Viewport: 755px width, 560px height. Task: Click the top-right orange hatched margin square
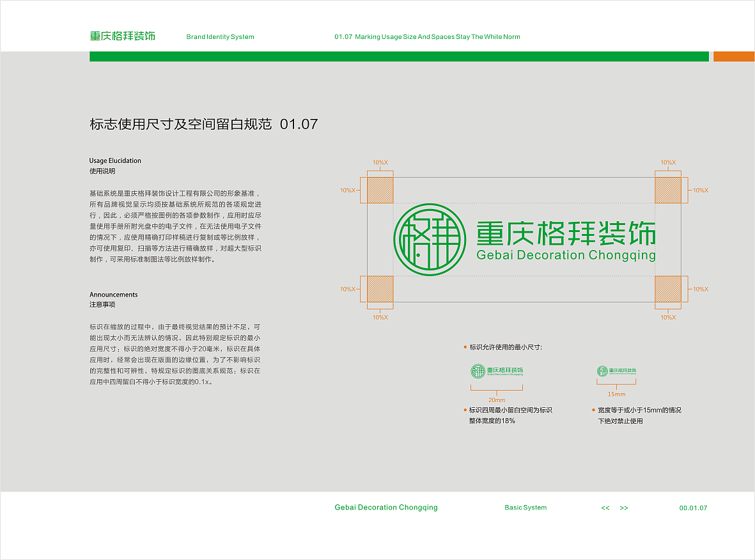coord(668,191)
